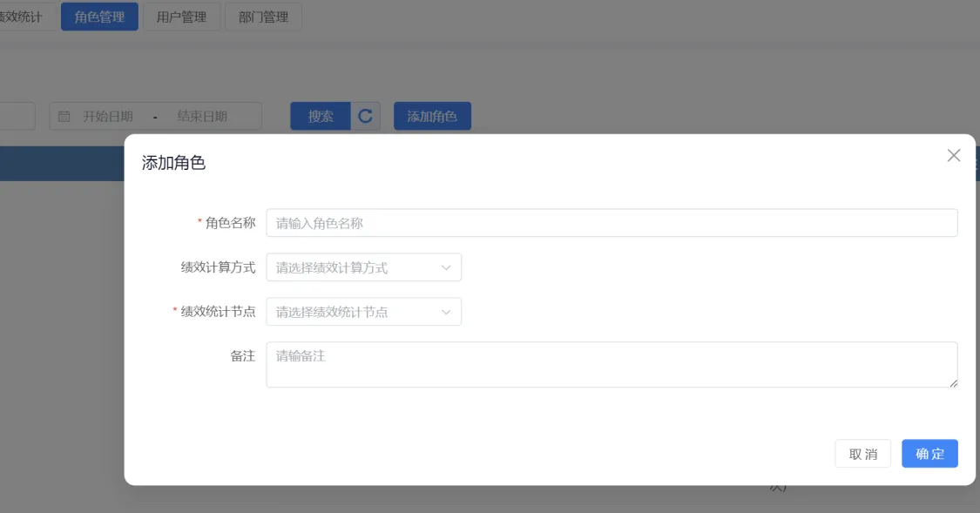Close the 添加角色 dialog with the X icon
980x513 pixels.
click(953, 156)
